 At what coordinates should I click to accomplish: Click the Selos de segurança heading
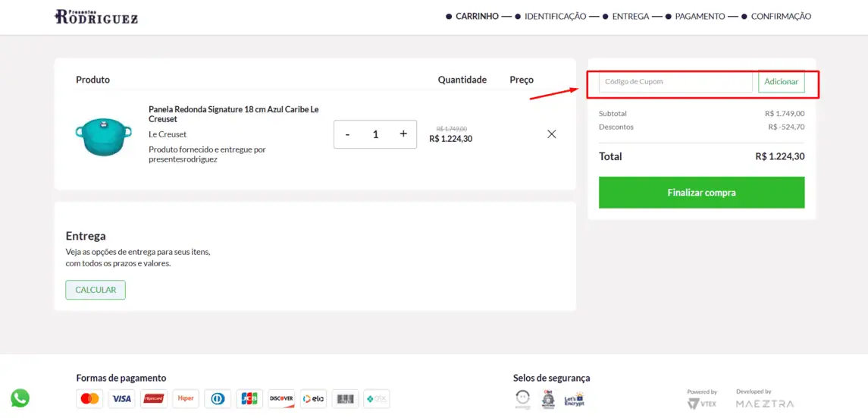[x=551, y=378]
